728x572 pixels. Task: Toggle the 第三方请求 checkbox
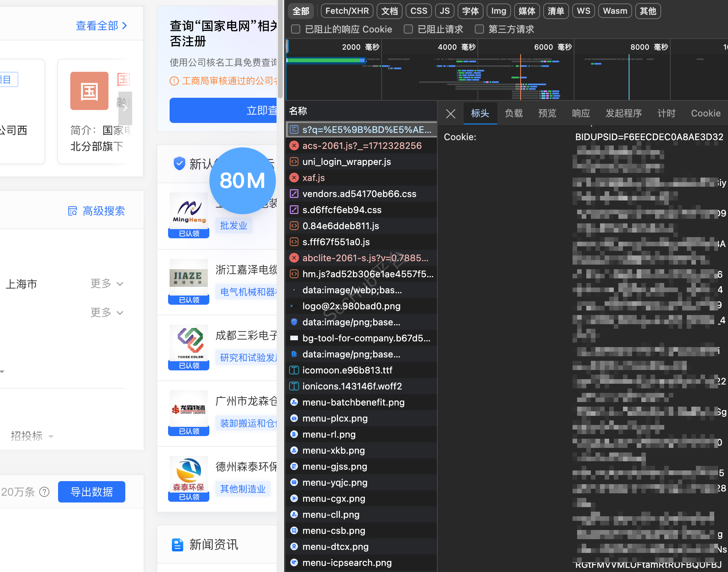(x=479, y=29)
